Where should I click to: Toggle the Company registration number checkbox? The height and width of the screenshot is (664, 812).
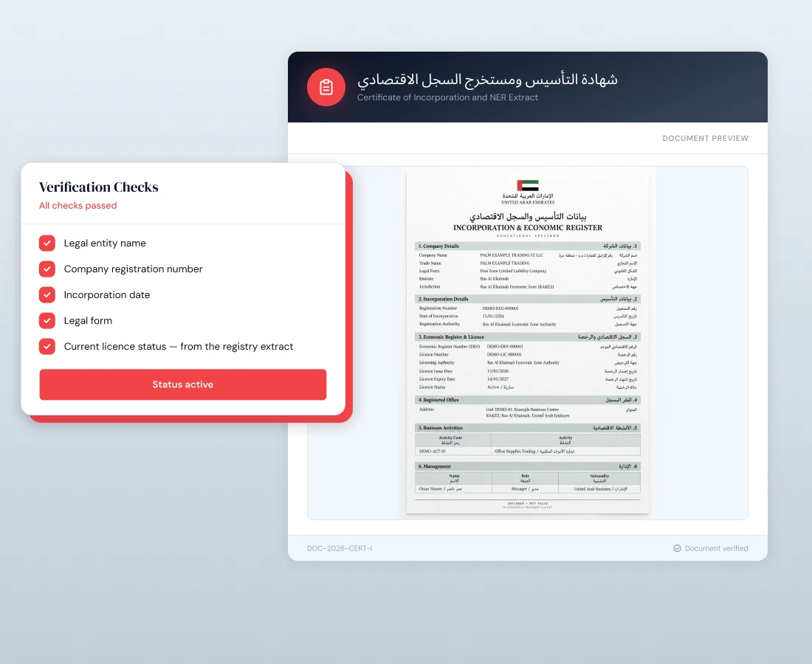pyautogui.click(x=47, y=269)
